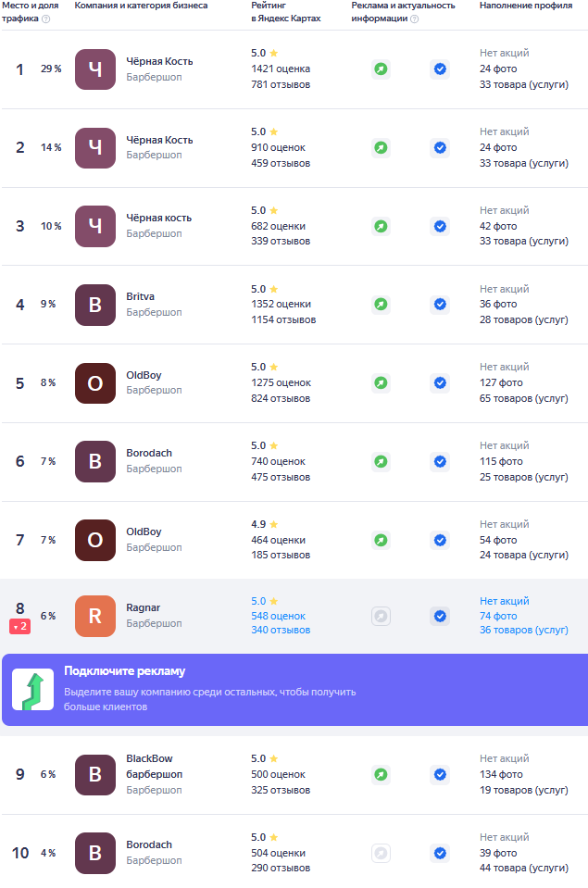This screenshot has width=588, height=888.
Task: Open Ragnar's 548 оценок rating link
Action: tap(278, 616)
